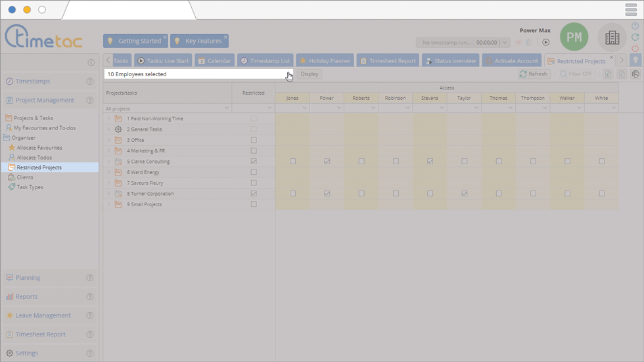Click the company building icon

click(612, 38)
